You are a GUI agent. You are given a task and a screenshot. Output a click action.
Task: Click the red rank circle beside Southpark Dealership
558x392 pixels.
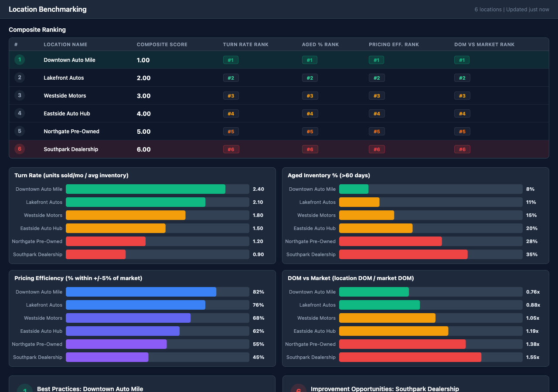19,149
